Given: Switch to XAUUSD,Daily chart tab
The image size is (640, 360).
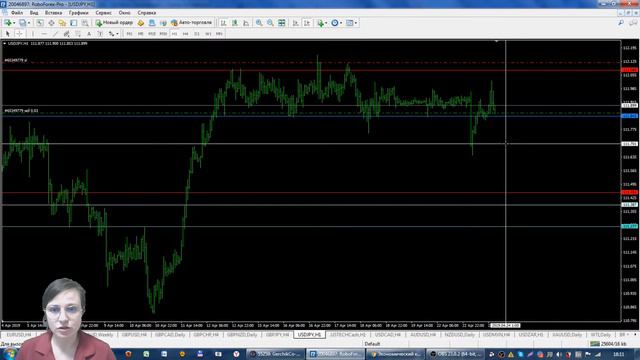Looking at the screenshot, I should pyautogui.click(x=567, y=335).
